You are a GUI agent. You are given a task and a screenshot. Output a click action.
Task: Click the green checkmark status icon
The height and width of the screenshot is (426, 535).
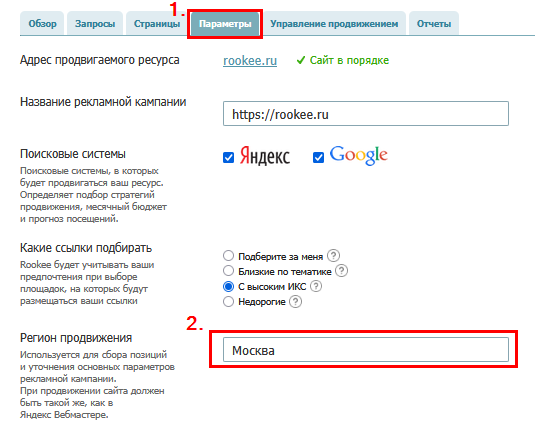pyautogui.click(x=301, y=60)
